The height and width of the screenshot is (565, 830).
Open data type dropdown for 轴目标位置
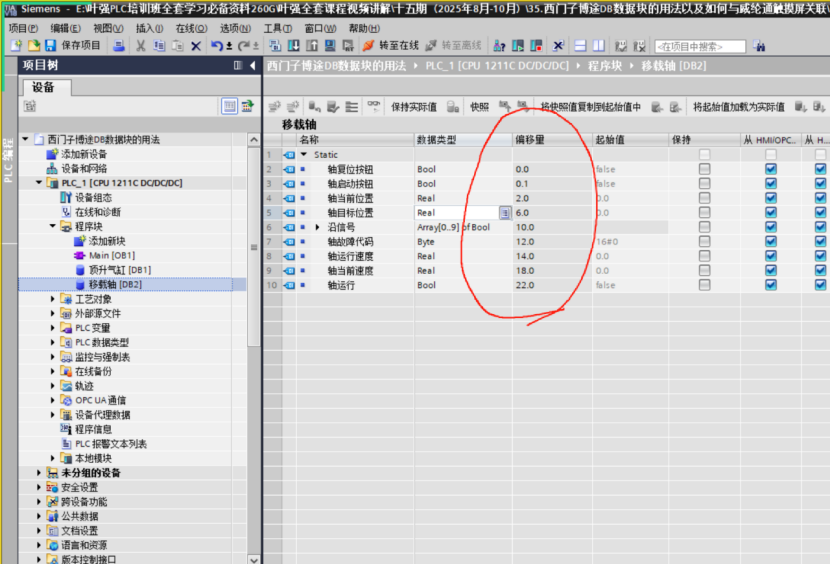point(505,213)
